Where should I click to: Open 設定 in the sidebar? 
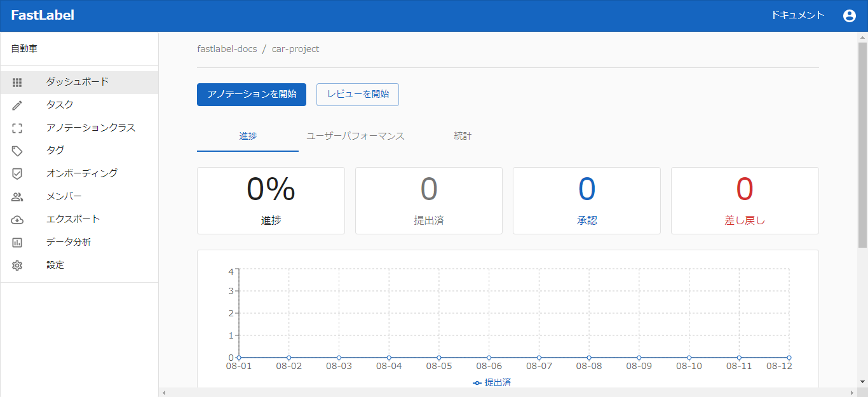(79, 266)
